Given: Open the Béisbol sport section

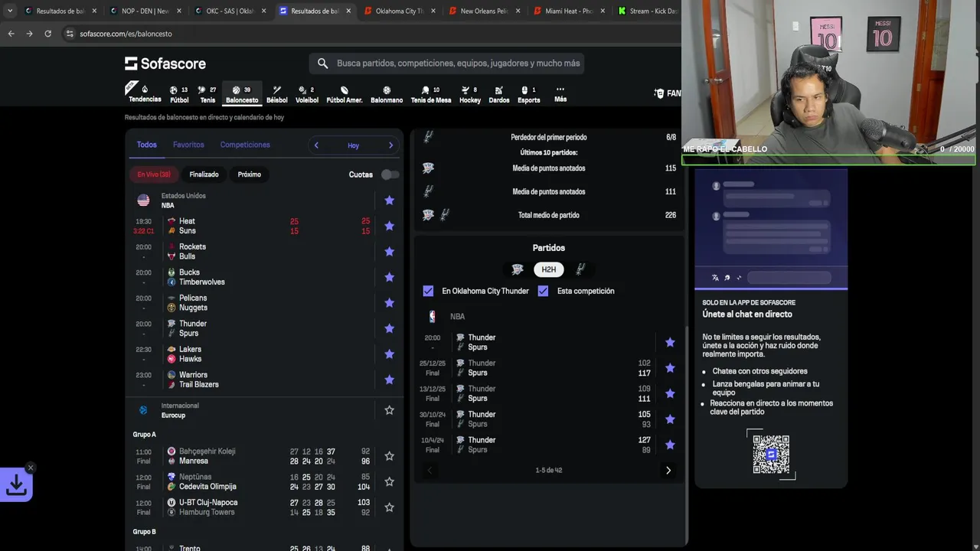Looking at the screenshot, I should 277,94.
